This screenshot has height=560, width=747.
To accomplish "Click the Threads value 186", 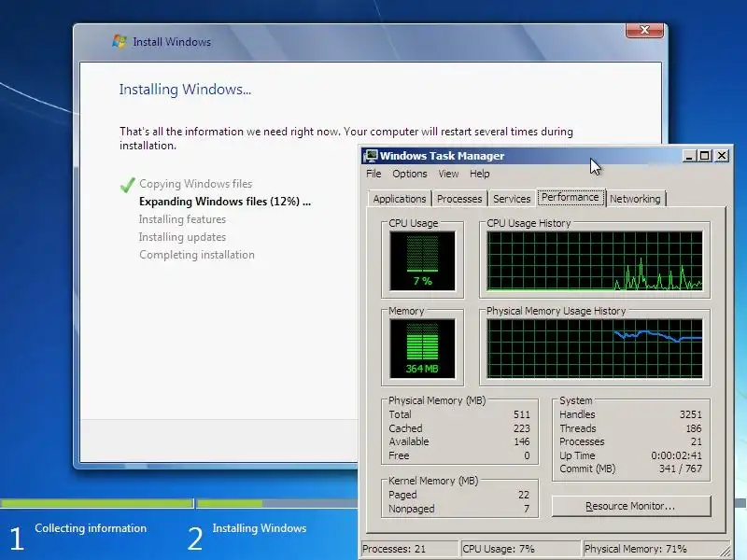I will pos(694,428).
